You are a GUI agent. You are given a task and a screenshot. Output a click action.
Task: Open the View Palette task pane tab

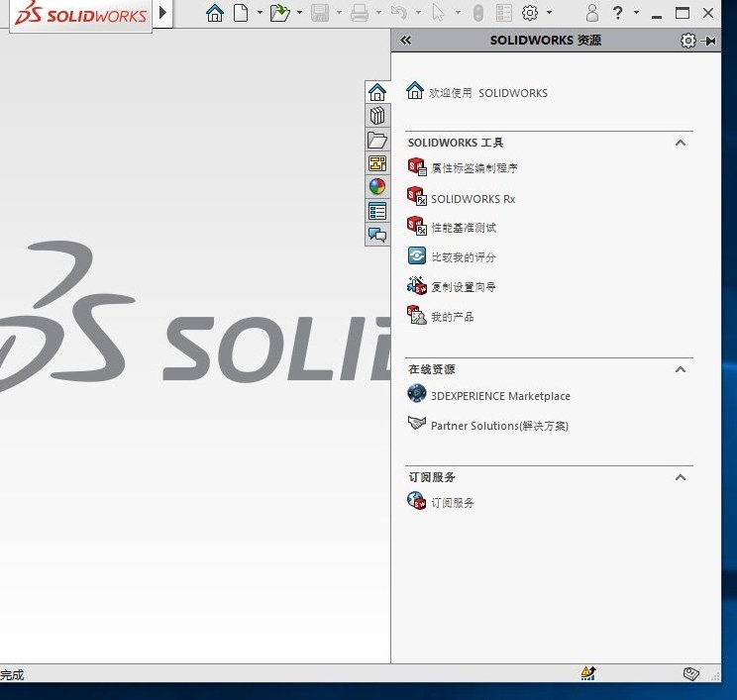(376, 163)
